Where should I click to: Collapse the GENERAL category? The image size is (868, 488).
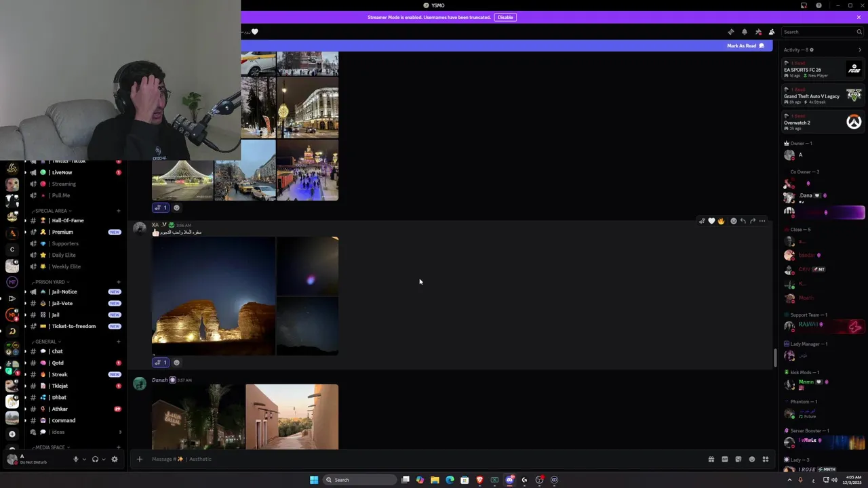46,342
